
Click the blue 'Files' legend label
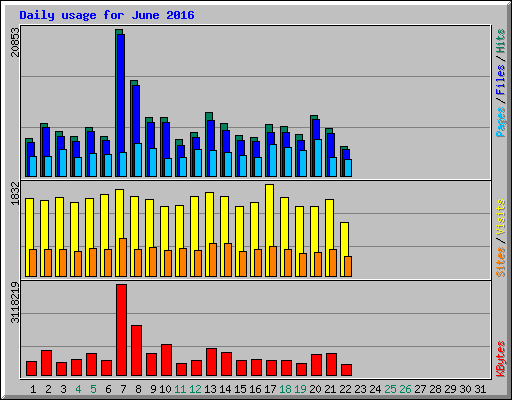[501, 79]
